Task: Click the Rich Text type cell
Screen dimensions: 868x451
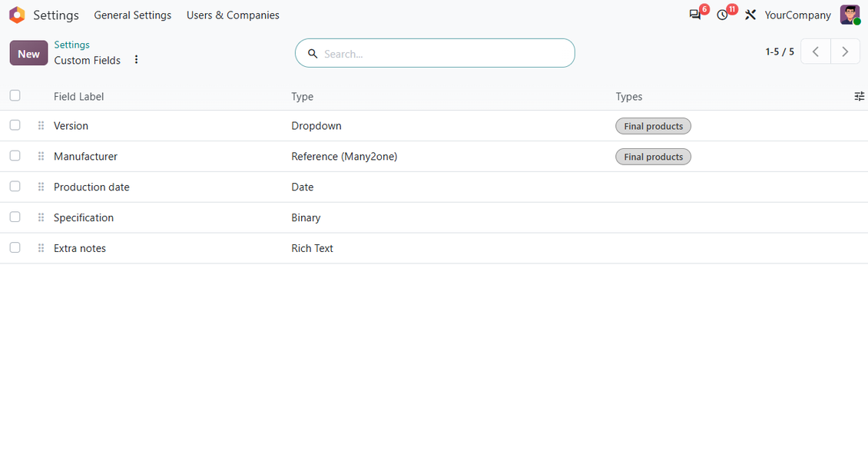Action: (x=312, y=248)
